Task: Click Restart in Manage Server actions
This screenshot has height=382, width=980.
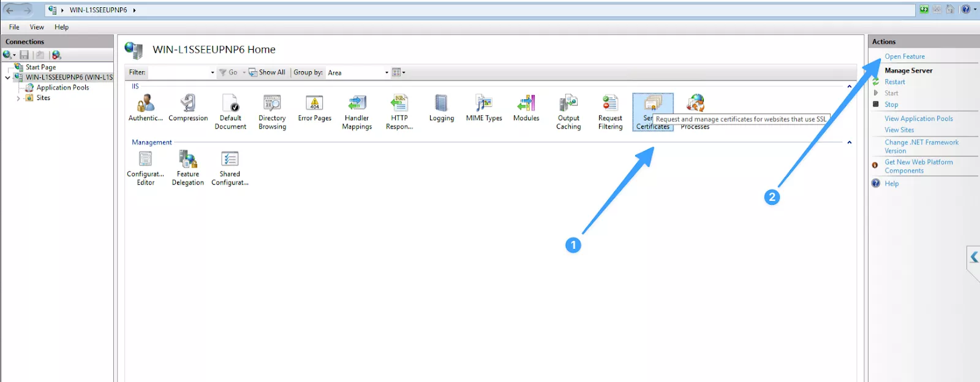Action: [894, 82]
